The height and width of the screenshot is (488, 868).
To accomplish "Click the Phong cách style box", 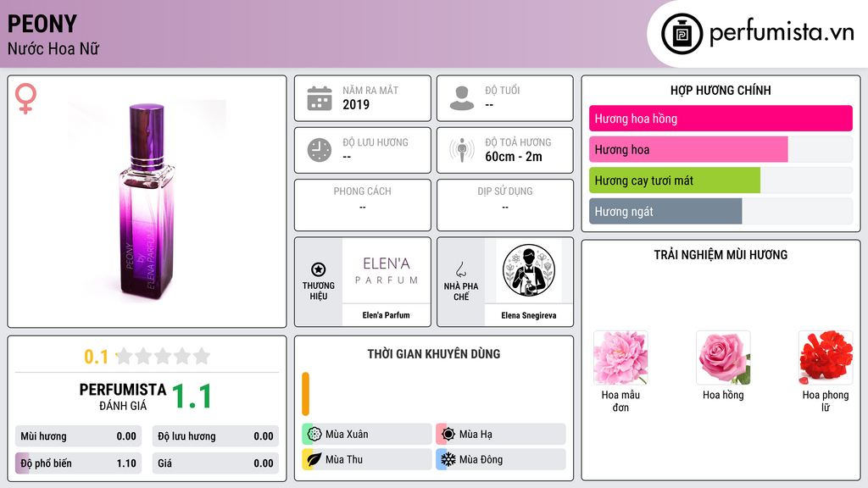I will click(x=363, y=205).
